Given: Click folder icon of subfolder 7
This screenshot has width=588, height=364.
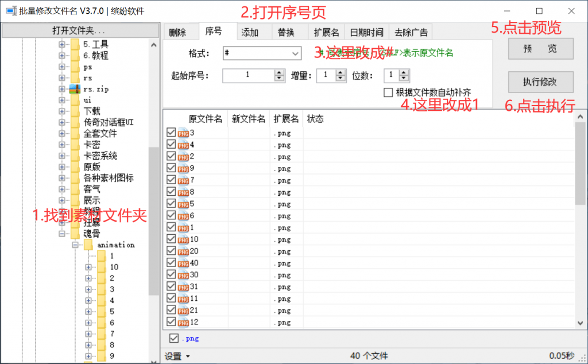Looking at the screenshot, I should point(101,334).
